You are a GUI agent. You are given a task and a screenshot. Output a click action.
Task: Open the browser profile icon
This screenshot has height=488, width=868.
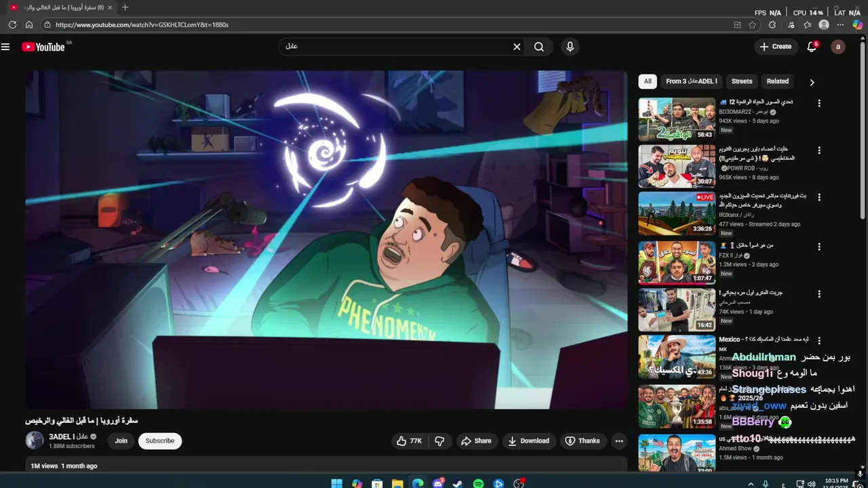pos(824,24)
